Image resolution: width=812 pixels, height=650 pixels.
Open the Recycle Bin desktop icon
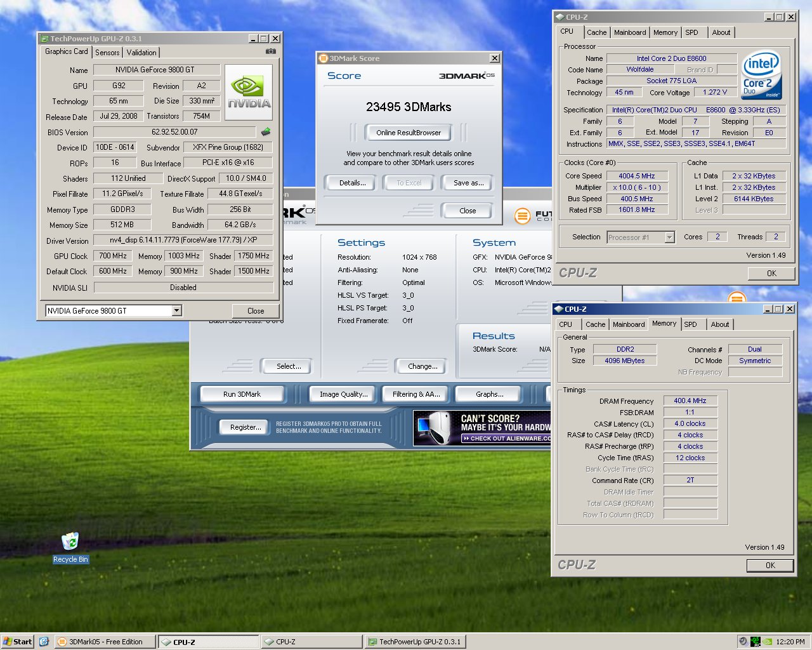click(70, 548)
